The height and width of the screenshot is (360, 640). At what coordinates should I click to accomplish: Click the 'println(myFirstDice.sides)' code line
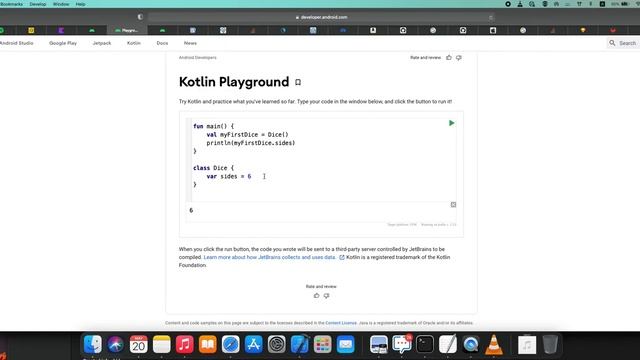coord(251,143)
